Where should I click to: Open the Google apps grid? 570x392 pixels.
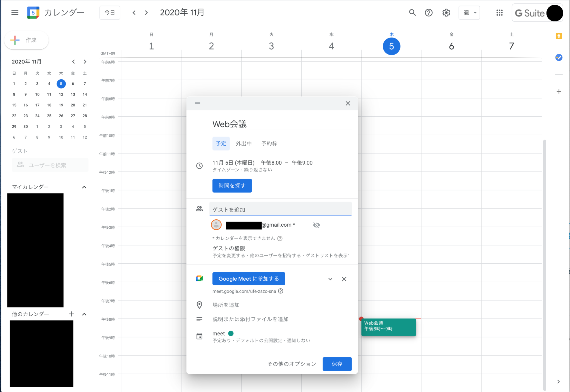pyautogui.click(x=499, y=13)
